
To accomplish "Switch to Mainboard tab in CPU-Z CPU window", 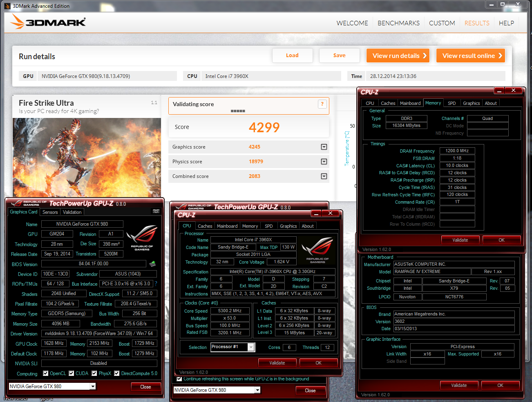I will [227, 226].
